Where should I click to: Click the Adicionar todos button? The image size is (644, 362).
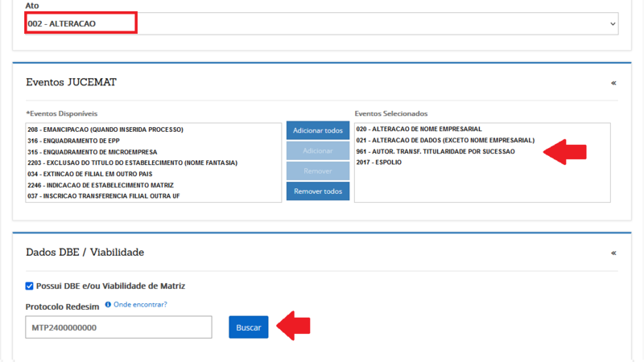click(318, 130)
